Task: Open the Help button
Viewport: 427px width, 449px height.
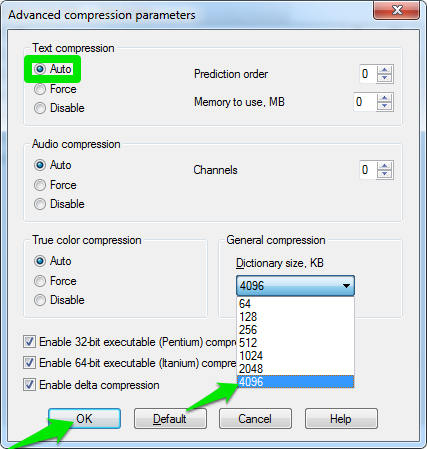Action: pyautogui.click(x=341, y=419)
